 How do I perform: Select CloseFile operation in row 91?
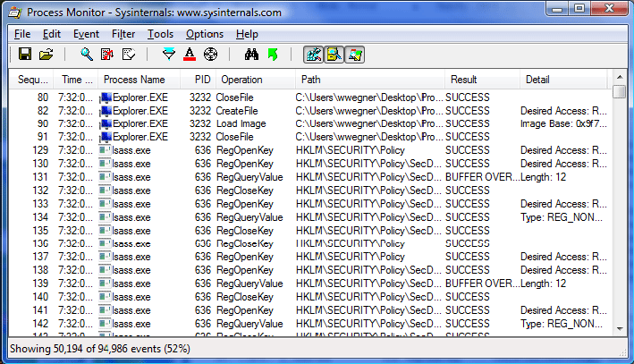point(235,137)
